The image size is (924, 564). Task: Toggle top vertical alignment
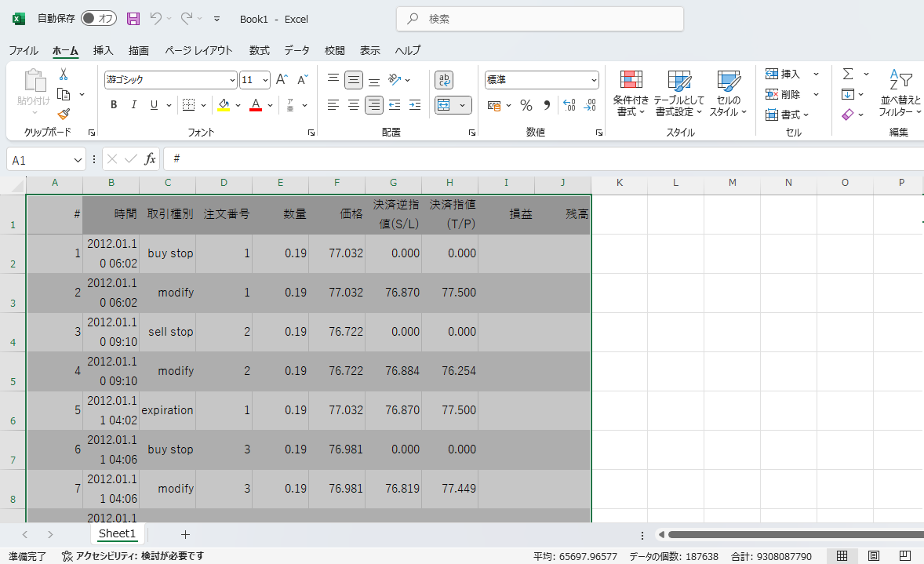[x=333, y=79]
